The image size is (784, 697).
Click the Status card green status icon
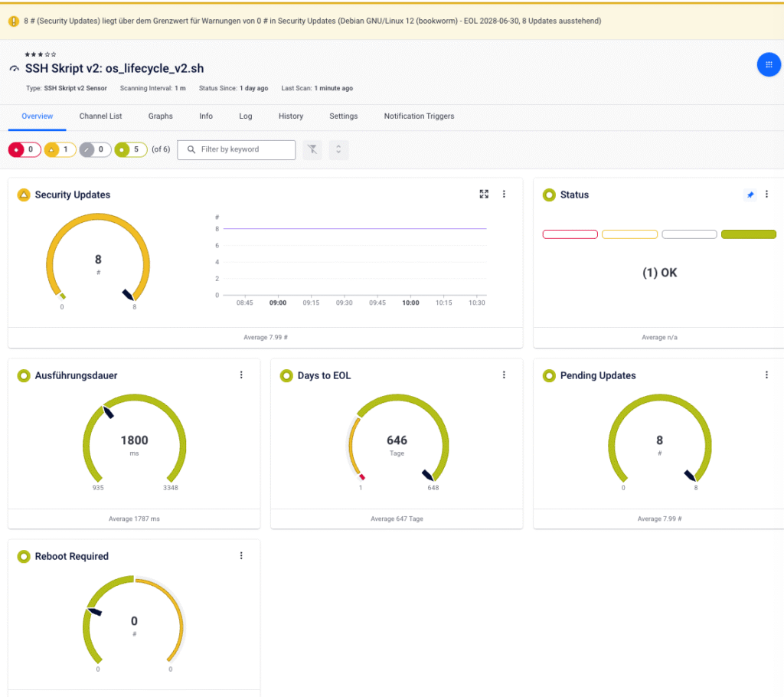(x=549, y=195)
